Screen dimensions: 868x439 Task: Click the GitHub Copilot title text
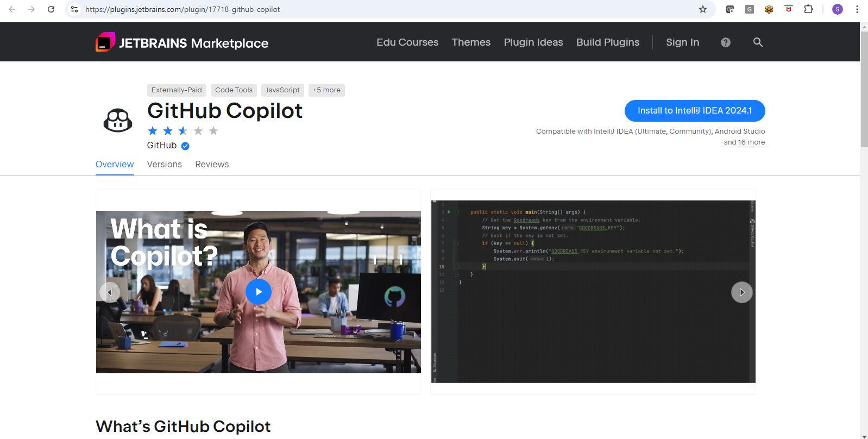point(225,111)
